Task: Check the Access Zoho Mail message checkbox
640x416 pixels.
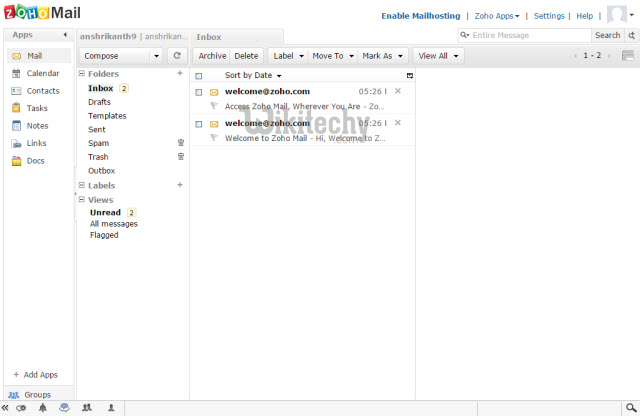Action: click(x=199, y=92)
